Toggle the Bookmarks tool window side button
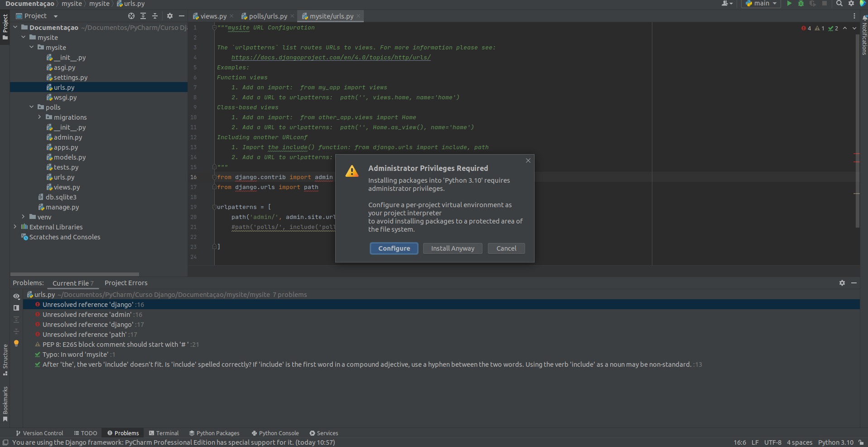Screen dimensions: 868x447 (x=5, y=404)
